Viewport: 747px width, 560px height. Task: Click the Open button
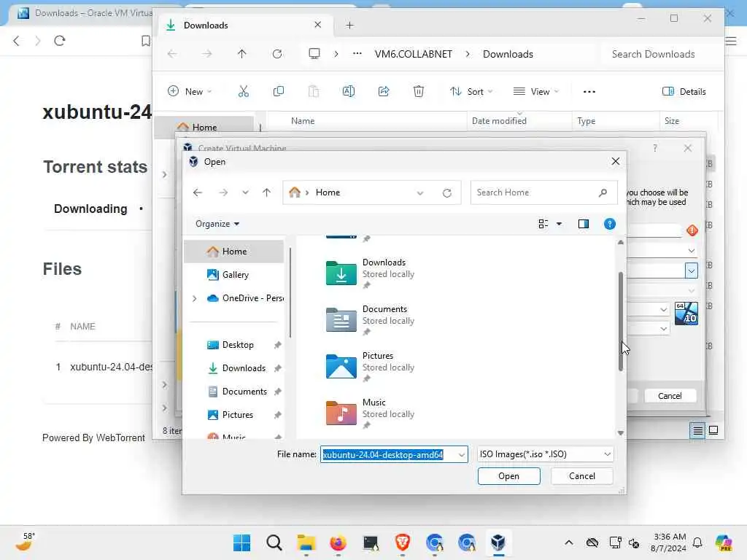coord(508,476)
